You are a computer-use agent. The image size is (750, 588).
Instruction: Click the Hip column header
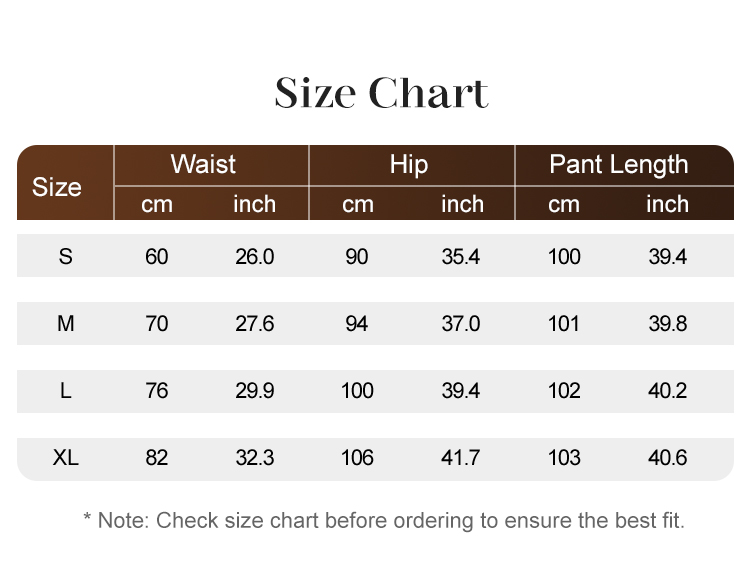408,165
